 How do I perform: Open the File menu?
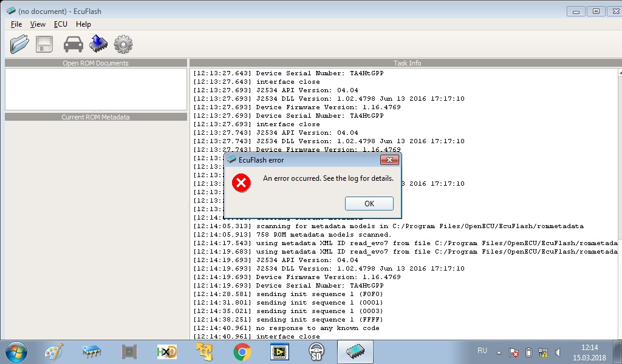point(16,24)
